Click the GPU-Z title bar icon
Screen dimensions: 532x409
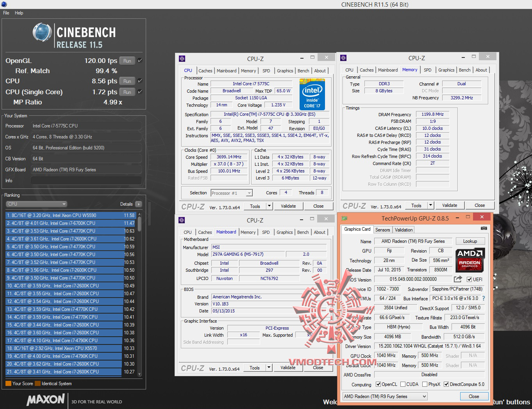pyautogui.click(x=345, y=218)
